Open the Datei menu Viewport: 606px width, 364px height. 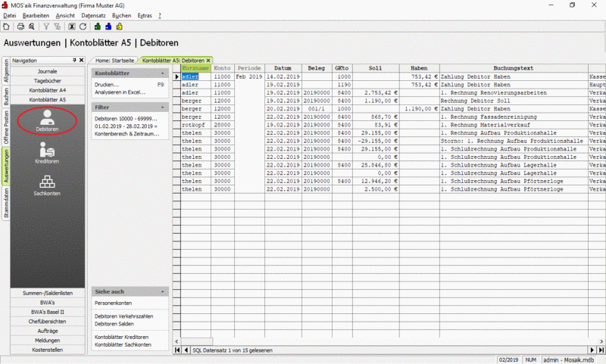[10, 15]
